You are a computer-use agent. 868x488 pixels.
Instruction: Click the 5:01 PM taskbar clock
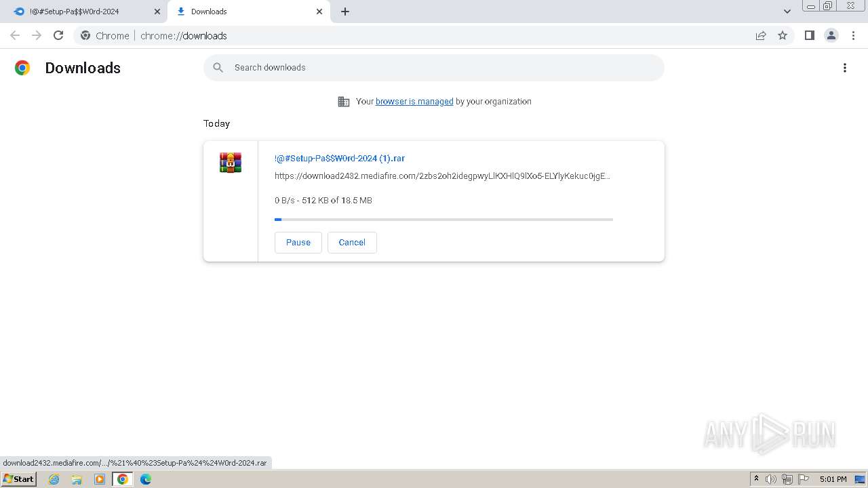pos(833,479)
